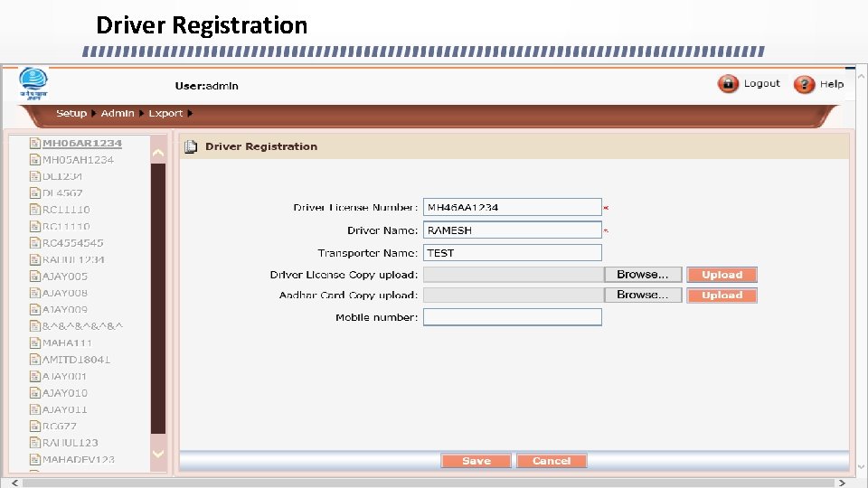
Task: Click the document icon beside AMITD18041
Action: tap(35, 360)
